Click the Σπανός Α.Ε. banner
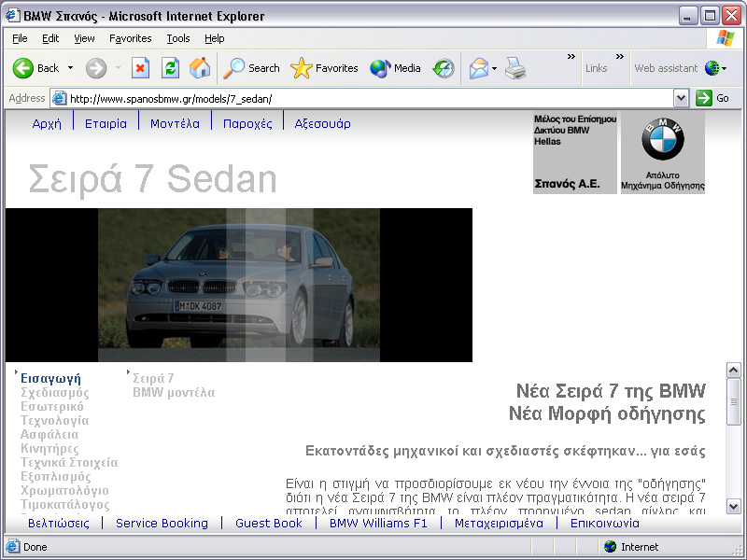Image resolution: width=747 pixels, height=560 pixels. click(x=575, y=152)
